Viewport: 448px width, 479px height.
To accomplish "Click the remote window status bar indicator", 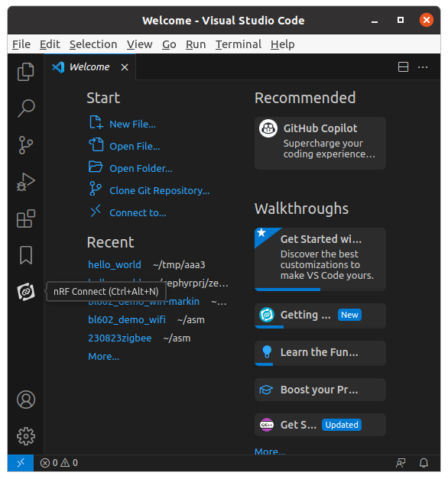I will [x=21, y=463].
